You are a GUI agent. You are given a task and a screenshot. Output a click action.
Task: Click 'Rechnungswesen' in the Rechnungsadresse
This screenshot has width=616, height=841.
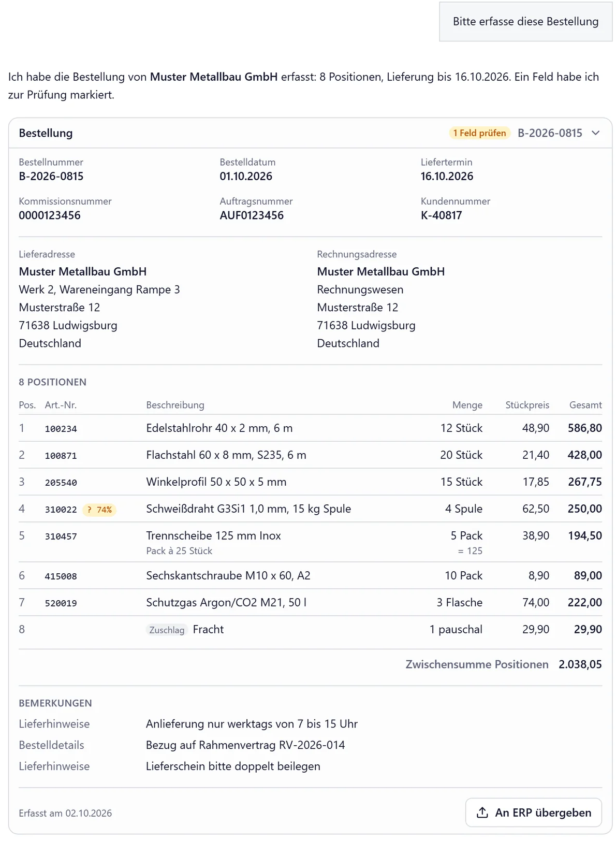(360, 289)
